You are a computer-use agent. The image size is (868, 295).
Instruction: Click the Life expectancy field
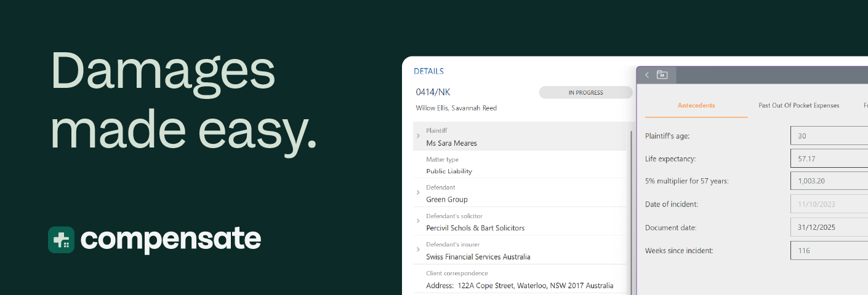pos(829,159)
